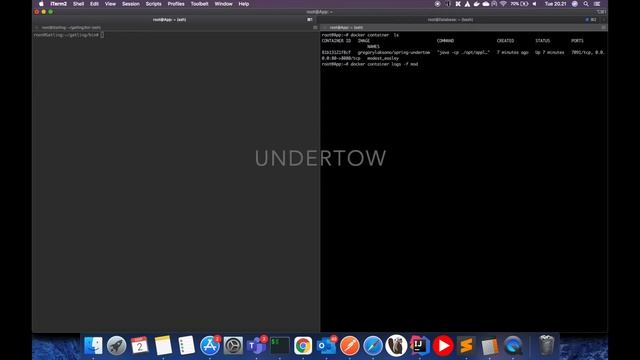This screenshot has width=640, height=360.
Task: Click the clock showing Tue 20.21
Action: (556, 4)
